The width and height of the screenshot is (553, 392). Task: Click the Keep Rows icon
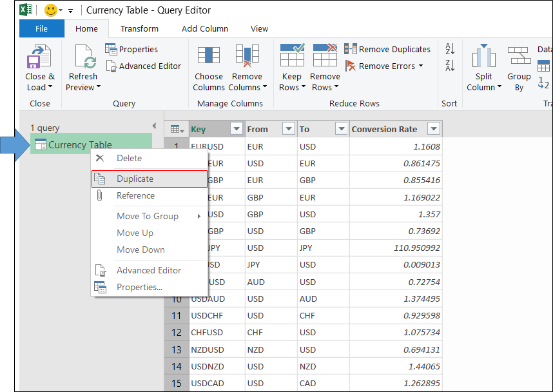[292, 55]
